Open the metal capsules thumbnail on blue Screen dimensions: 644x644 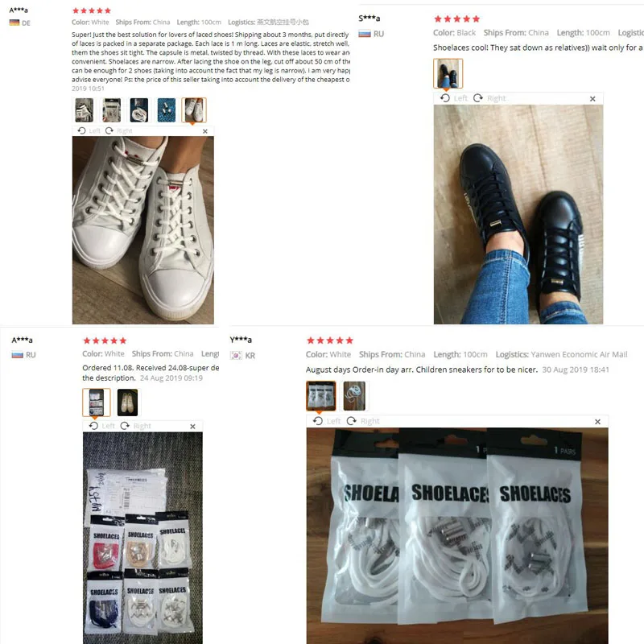point(167,110)
